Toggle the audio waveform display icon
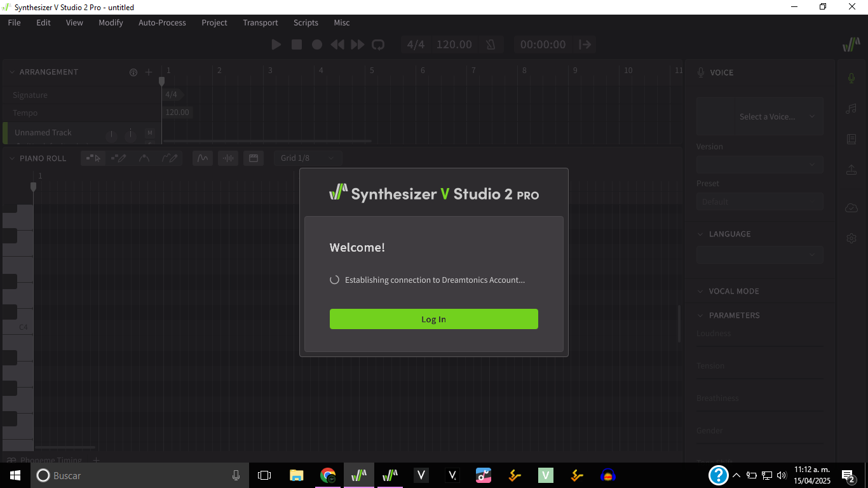Image resolution: width=868 pixels, height=488 pixels. coord(228,158)
